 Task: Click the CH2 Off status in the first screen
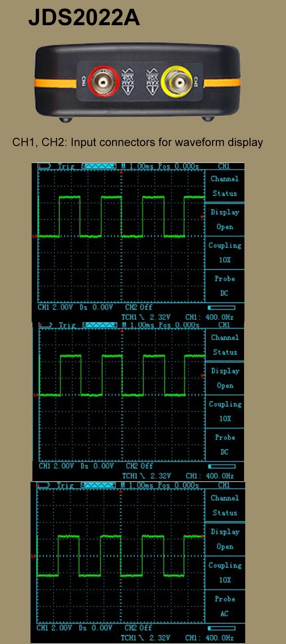click(x=138, y=307)
